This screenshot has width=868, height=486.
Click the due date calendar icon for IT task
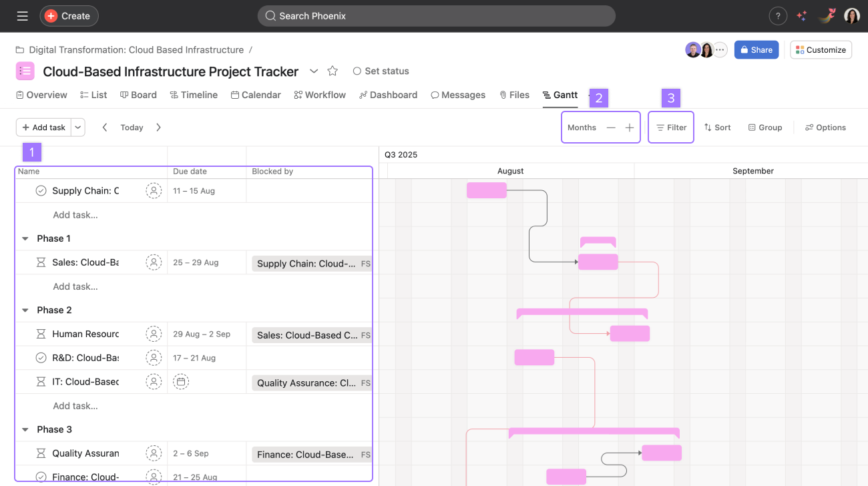tap(180, 382)
